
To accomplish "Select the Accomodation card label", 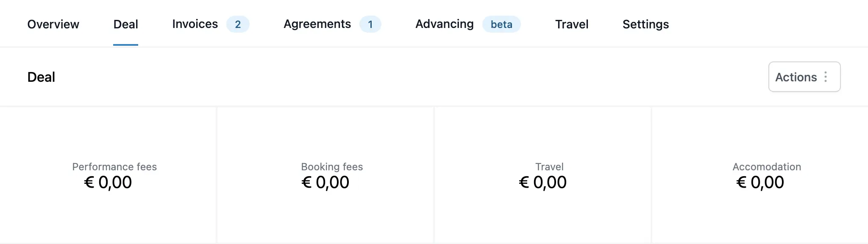I will point(767,167).
